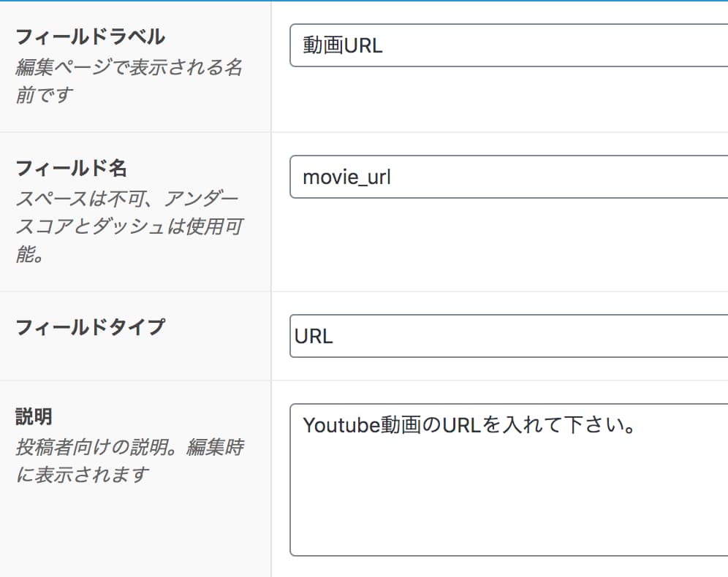Click the フィールドタイプ heading label
Image resolution: width=728 pixels, height=577 pixels.
coord(90,326)
